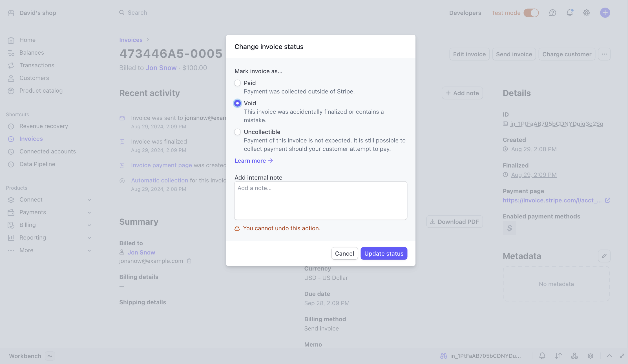Image resolution: width=628 pixels, height=364 pixels.
Task: Select the Paid radio option
Action: 237,83
